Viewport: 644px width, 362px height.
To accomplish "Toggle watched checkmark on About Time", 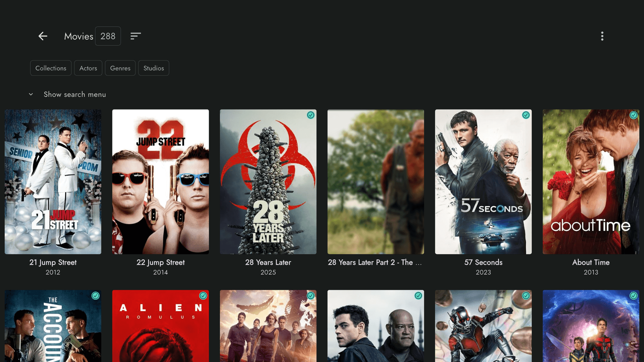I will point(634,115).
